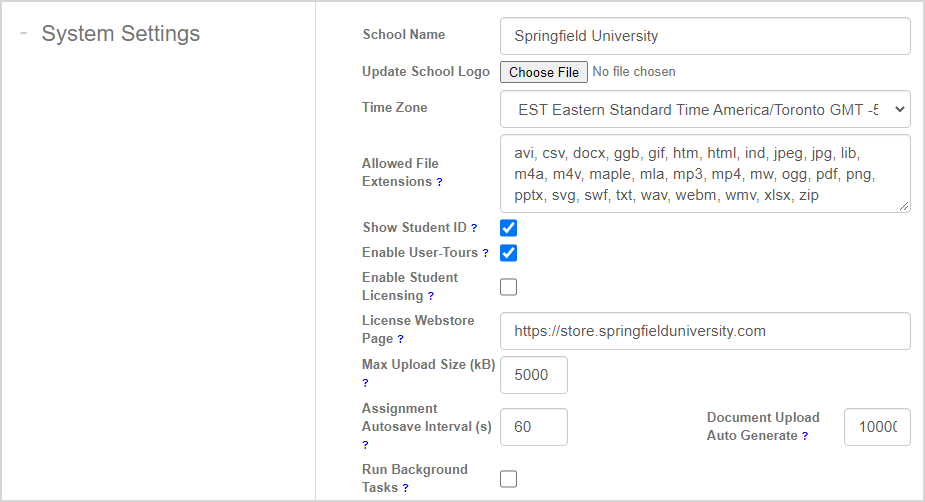The height and width of the screenshot is (502, 925).
Task: Click Choose File for school logo
Action: (544, 72)
